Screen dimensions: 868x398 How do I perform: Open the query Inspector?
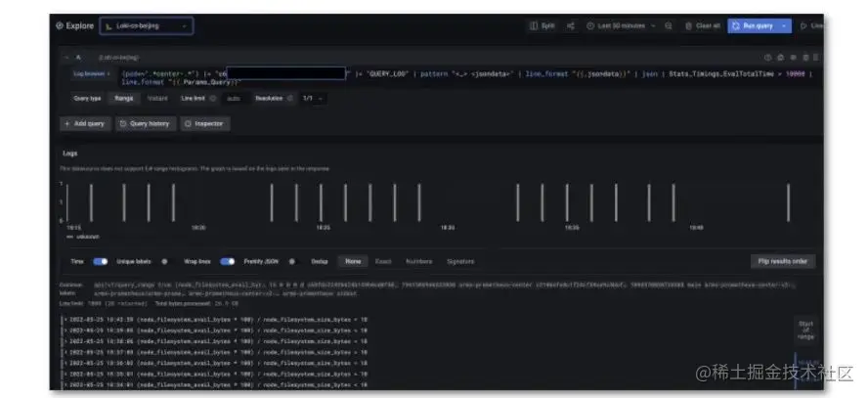[x=205, y=124]
